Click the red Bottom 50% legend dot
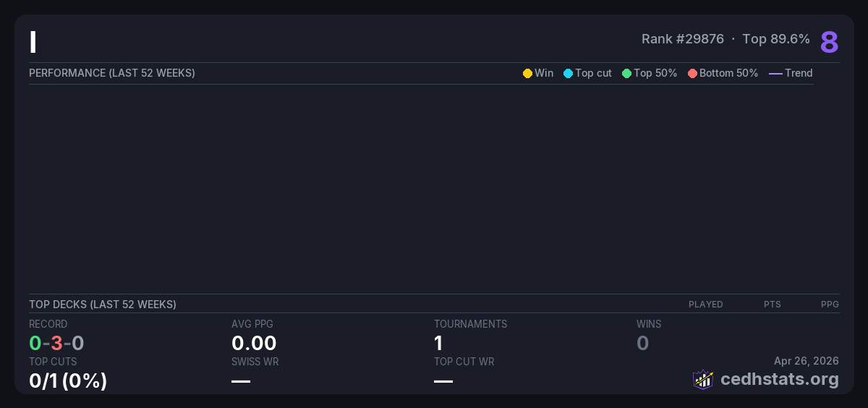Viewport: 868px width, 408px height. [692, 73]
